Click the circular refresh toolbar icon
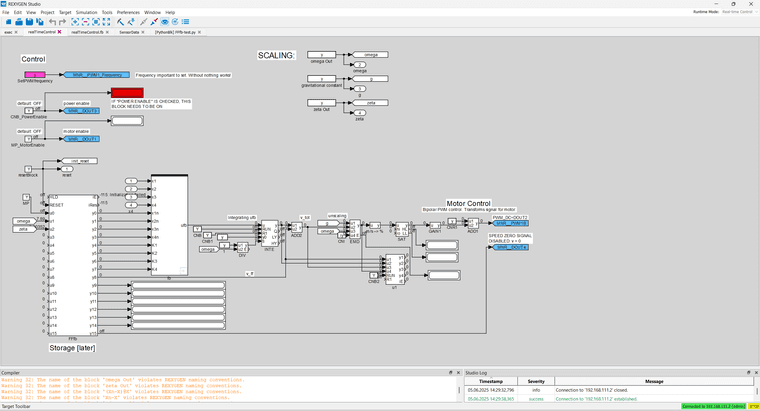This screenshot has height=411, width=760. 175,22
